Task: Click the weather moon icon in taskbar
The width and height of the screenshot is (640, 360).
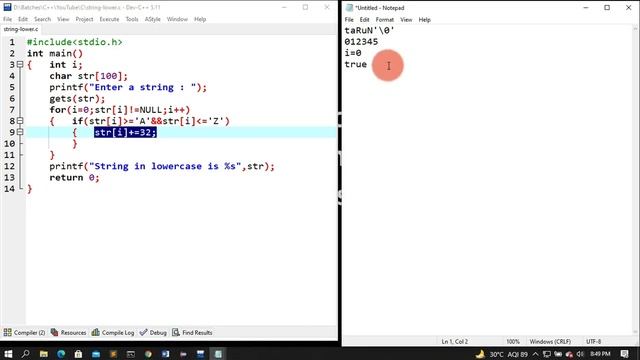Action: coord(480,354)
